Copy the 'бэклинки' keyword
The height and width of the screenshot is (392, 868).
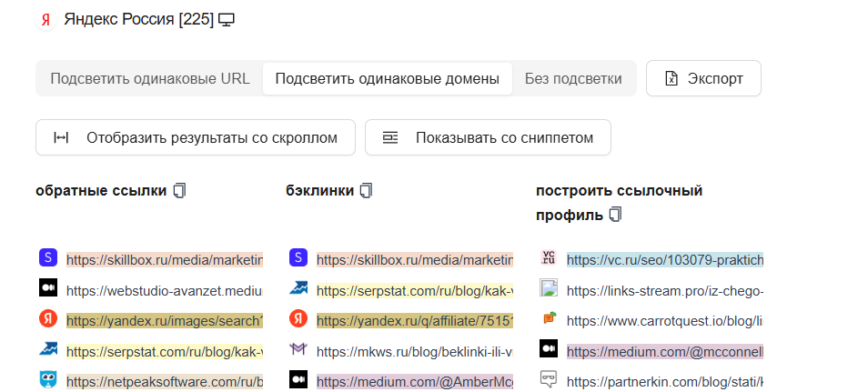tap(367, 191)
